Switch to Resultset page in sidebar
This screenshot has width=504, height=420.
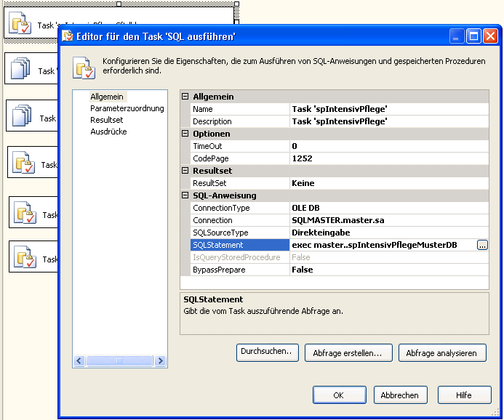click(106, 120)
